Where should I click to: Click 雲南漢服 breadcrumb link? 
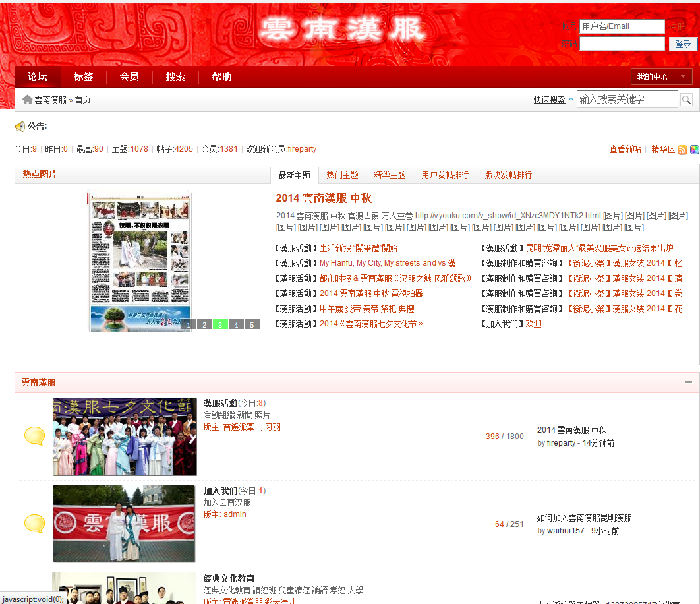point(50,100)
